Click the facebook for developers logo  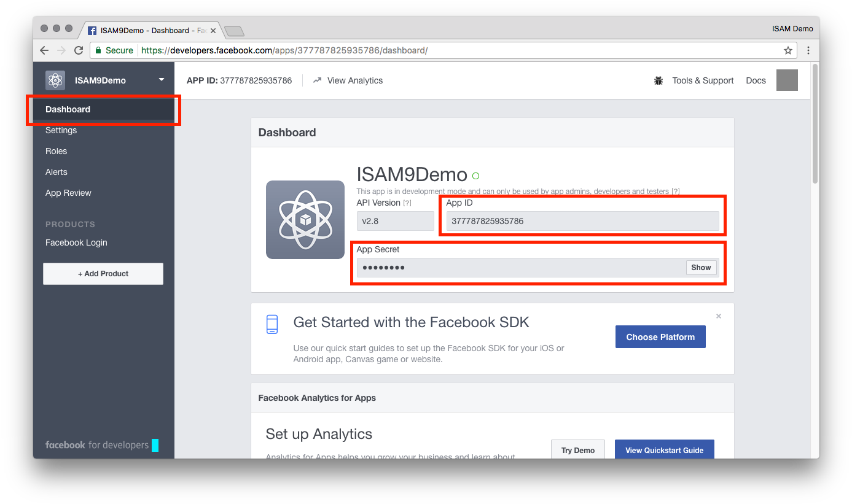(x=97, y=445)
